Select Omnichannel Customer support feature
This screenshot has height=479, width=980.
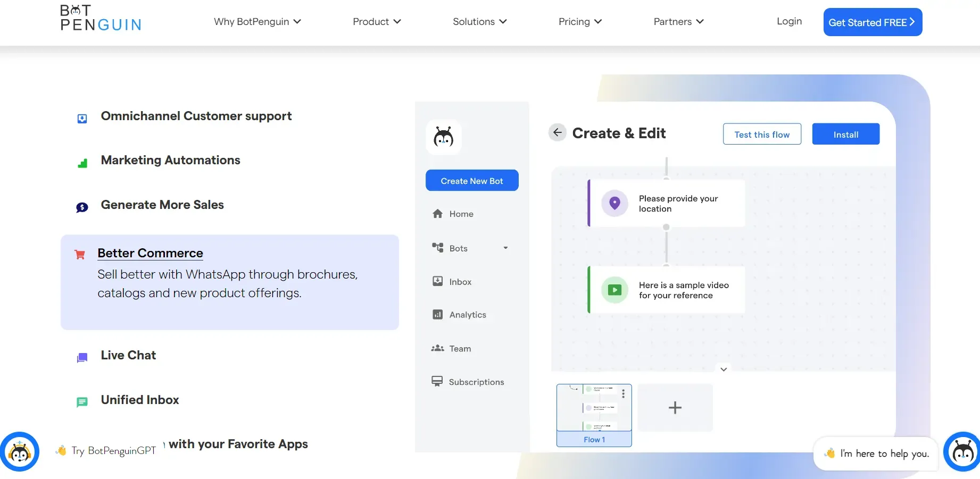pos(196,116)
